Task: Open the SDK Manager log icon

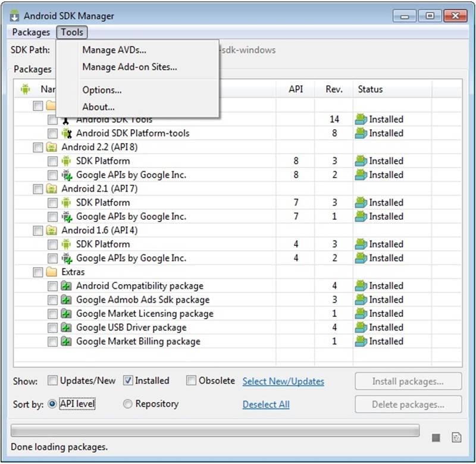Action: [x=456, y=438]
